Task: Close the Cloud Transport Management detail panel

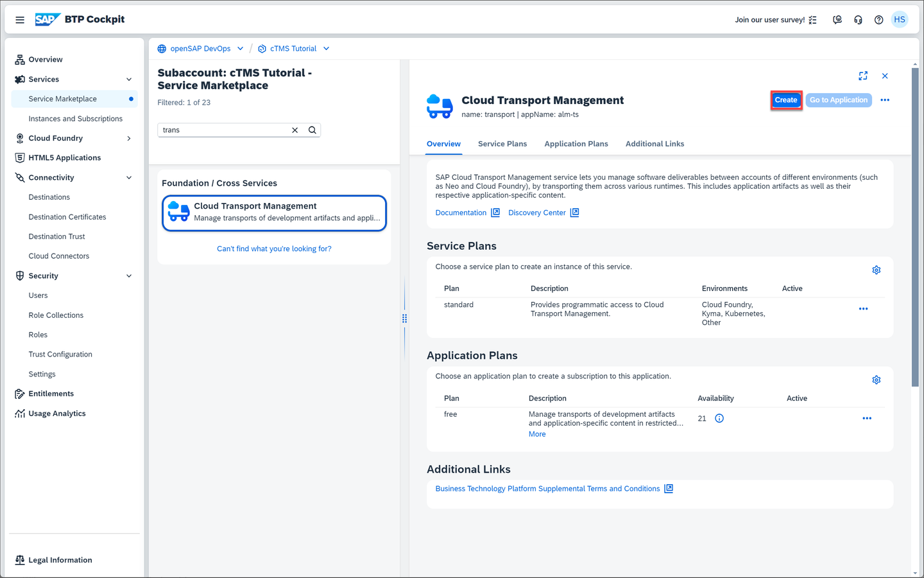Action: click(885, 76)
